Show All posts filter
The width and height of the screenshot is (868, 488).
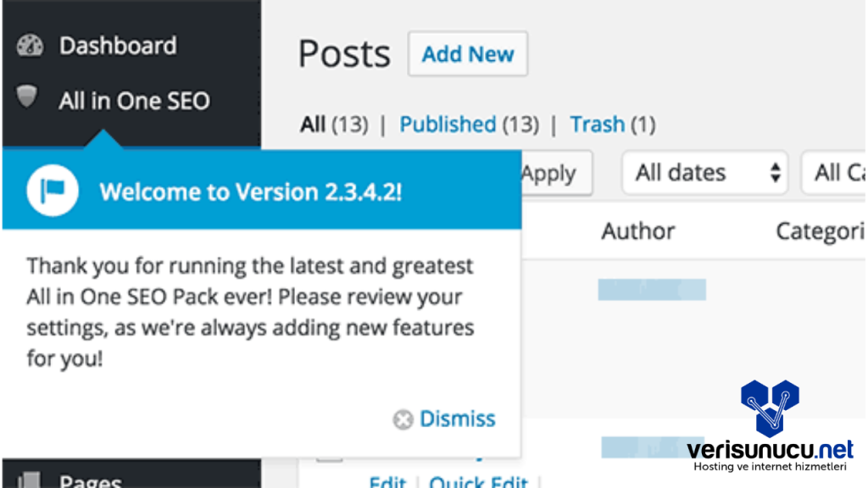pos(313,125)
